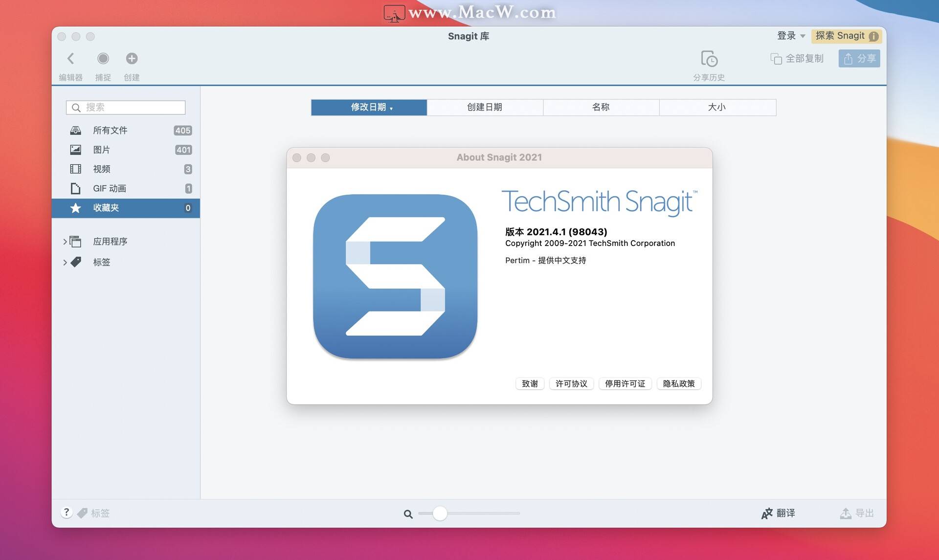Open the Privacy Policy (隐私政策) button

point(679,384)
